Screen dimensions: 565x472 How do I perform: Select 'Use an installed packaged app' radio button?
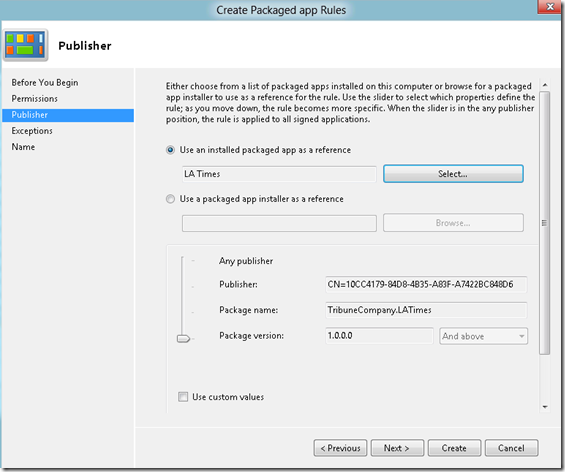point(170,150)
